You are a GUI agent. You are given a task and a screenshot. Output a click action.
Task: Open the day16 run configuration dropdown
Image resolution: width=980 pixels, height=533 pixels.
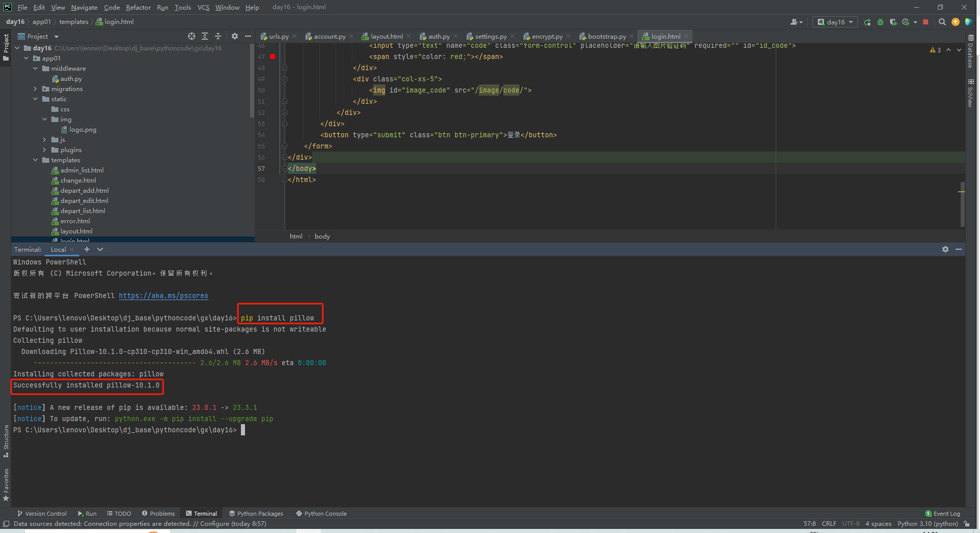pyautogui.click(x=835, y=22)
